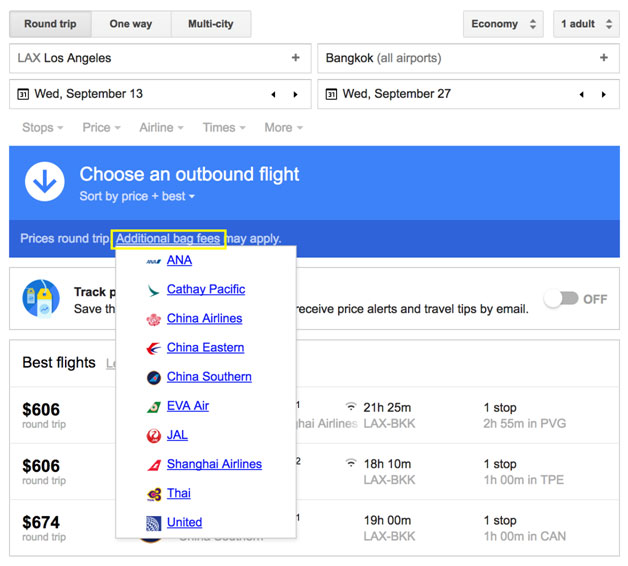Go to next departure date arrow
The height and width of the screenshot is (566, 628).
(x=296, y=95)
